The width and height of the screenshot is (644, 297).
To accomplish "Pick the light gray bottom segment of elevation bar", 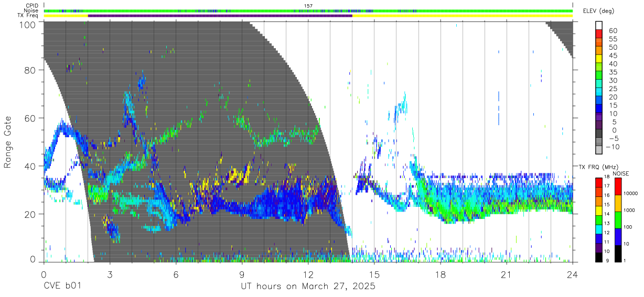I will point(599,149).
